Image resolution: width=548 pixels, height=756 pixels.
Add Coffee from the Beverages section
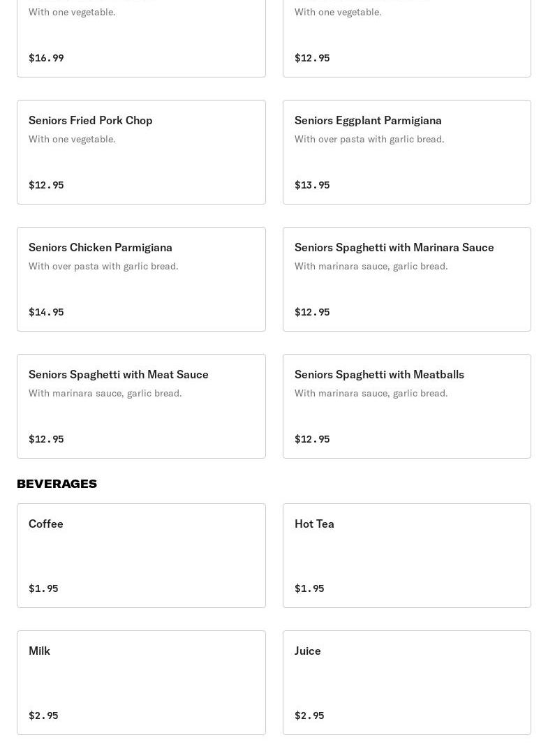(46, 524)
